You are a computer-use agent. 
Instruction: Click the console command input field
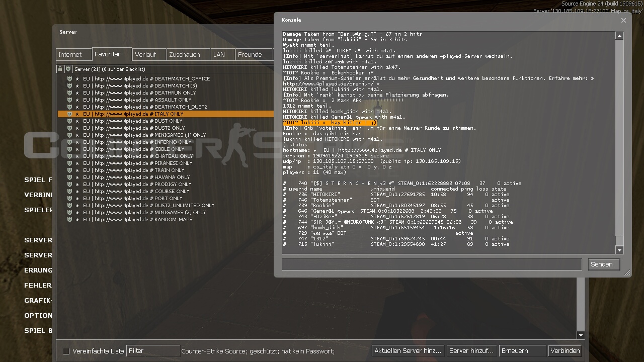pyautogui.click(x=432, y=264)
